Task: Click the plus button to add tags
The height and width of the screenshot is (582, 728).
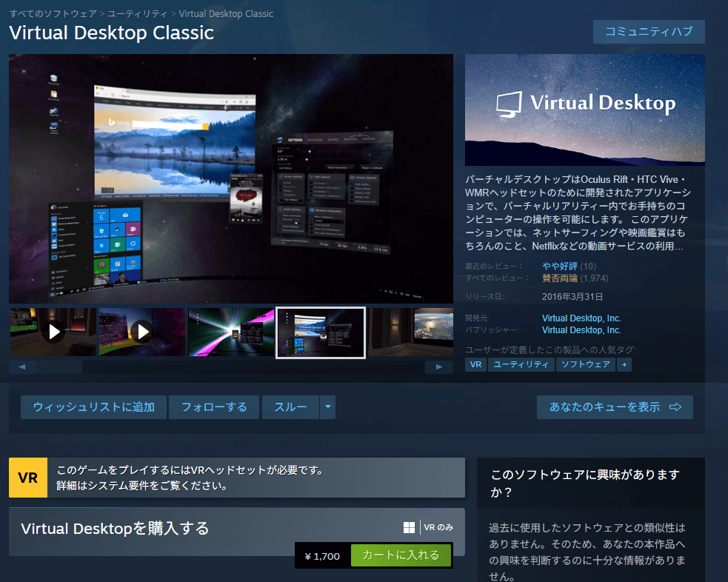Action: click(624, 364)
